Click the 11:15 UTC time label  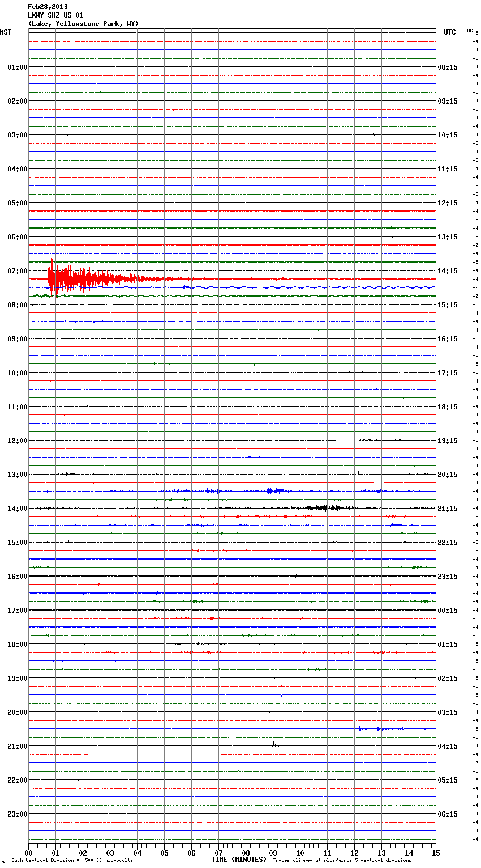pyautogui.click(x=448, y=169)
